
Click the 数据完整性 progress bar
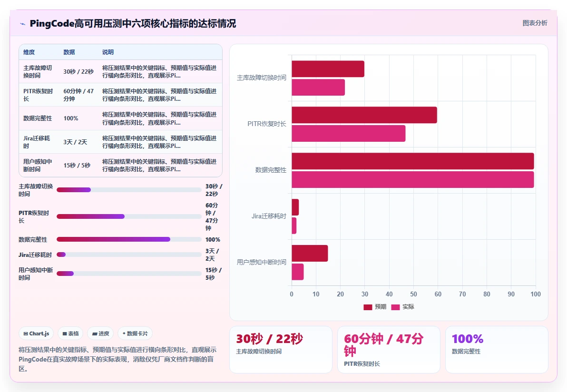click(x=129, y=239)
